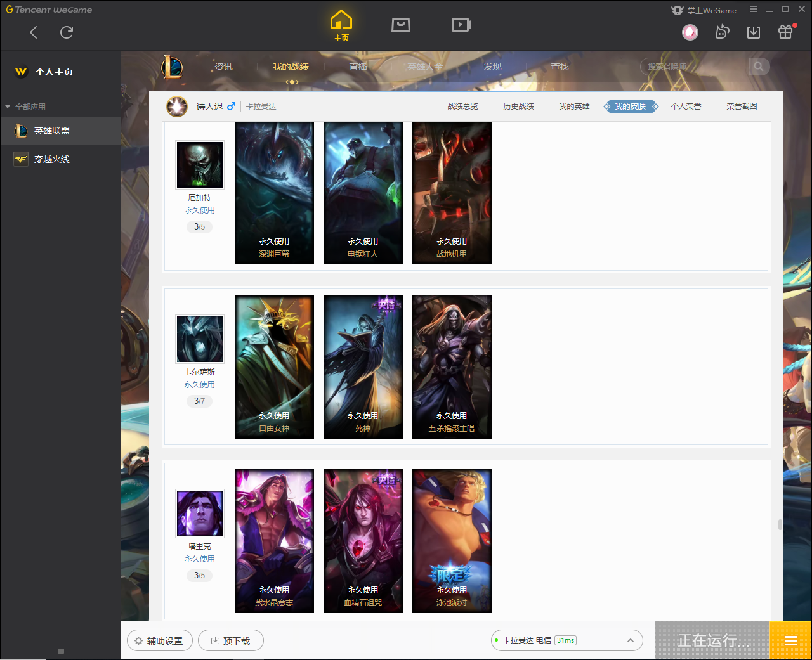Open the 泳池派对 skin card

tap(452, 541)
